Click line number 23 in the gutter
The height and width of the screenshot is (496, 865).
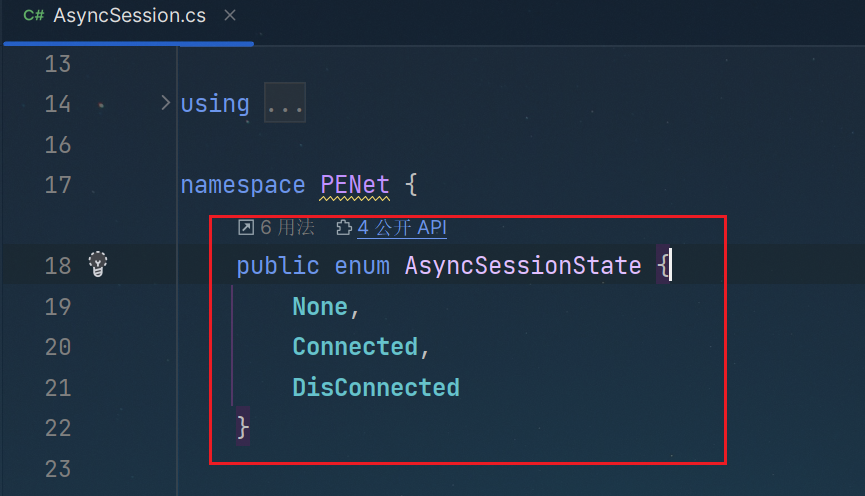tap(58, 468)
